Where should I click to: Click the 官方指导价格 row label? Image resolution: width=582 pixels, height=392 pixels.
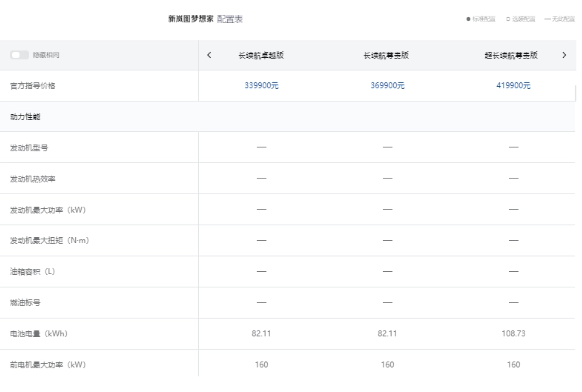point(33,86)
